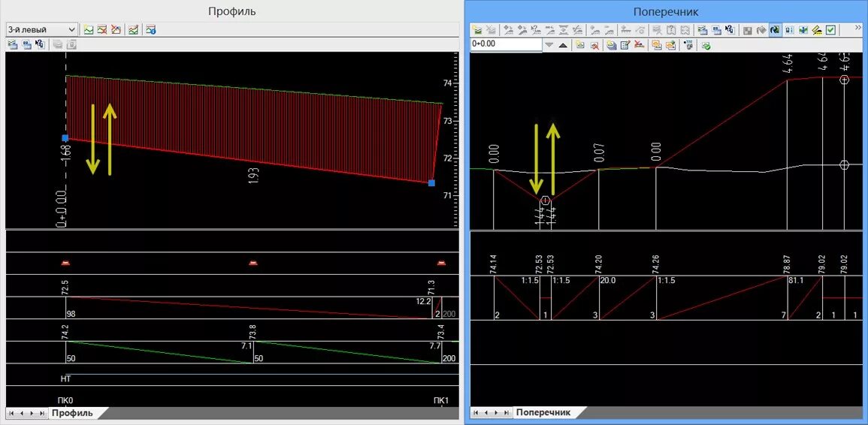Click the elevation value 74.14 in the cross-section table
Image resolution: width=868 pixels, height=425 pixels.
(x=493, y=264)
